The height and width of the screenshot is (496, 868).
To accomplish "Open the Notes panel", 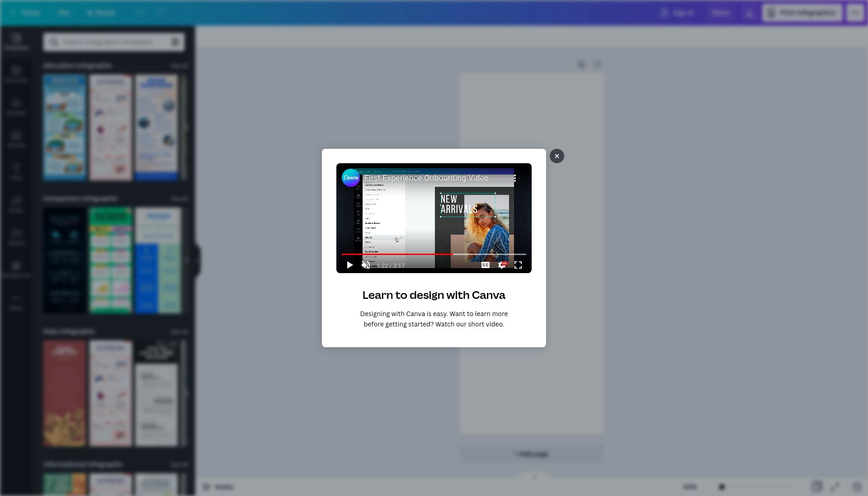I will (x=218, y=487).
